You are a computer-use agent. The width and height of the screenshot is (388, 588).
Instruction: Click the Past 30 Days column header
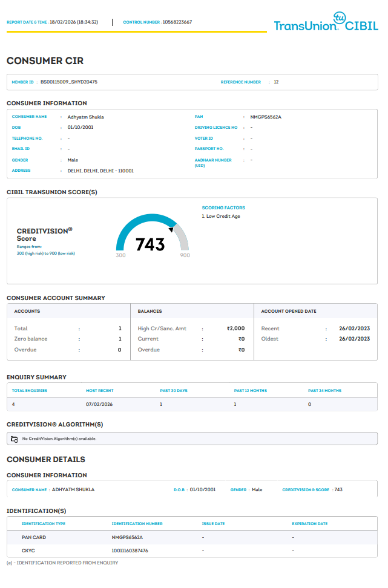tap(174, 391)
